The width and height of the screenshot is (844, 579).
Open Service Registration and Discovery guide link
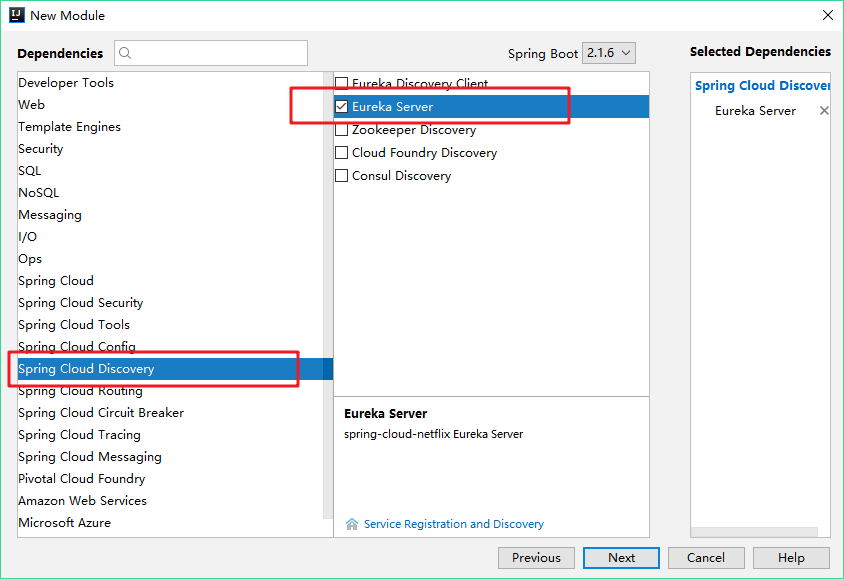[x=454, y=524]
